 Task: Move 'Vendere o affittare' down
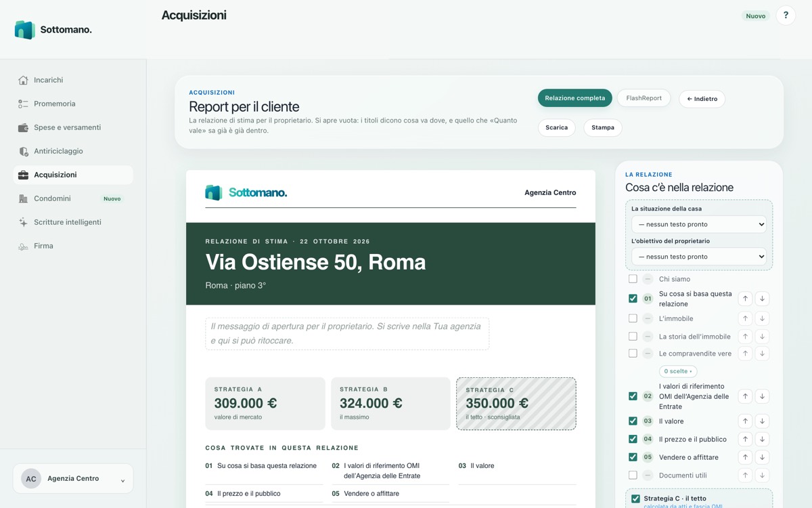pos(762,457)
